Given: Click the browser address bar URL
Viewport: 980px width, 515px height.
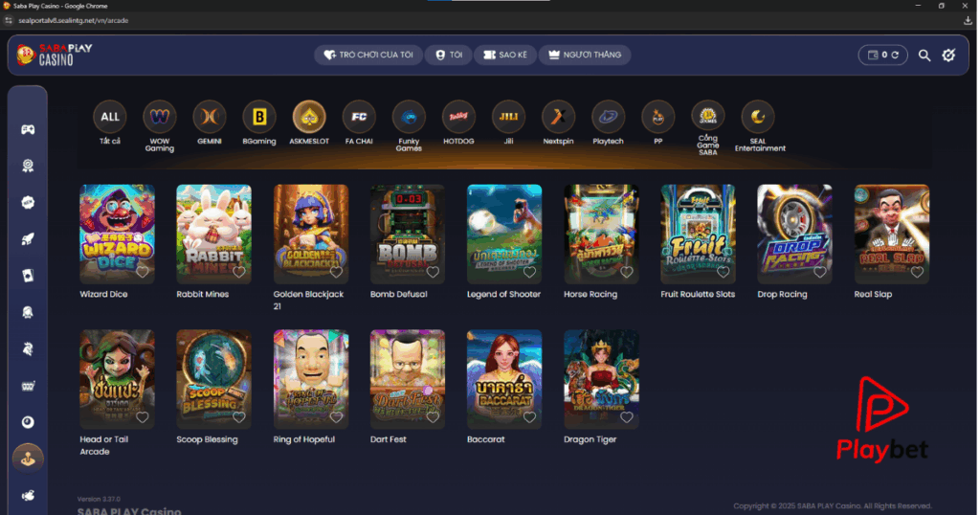Looking at the screenshot, I should [x=73, y=21].
